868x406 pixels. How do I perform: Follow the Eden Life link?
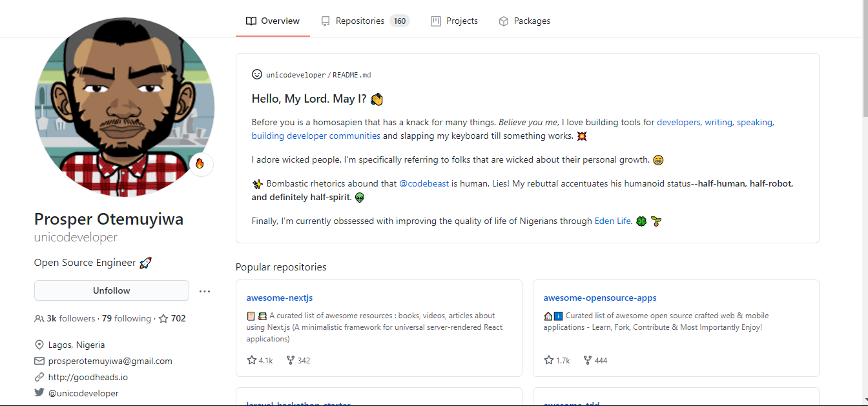pos(612,221)
